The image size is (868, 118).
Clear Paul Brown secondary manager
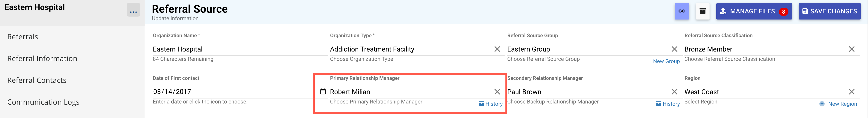pyautogui.click(x=674, y=92)
